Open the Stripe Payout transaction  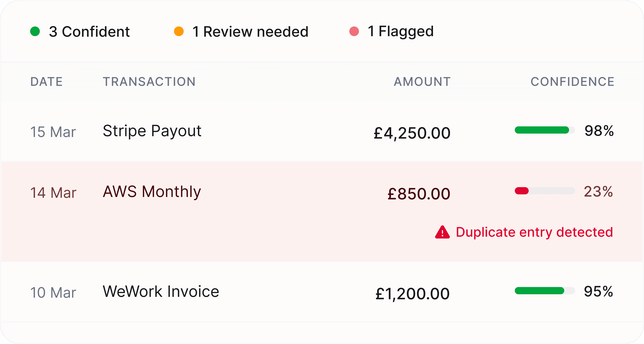click(152, 131)
